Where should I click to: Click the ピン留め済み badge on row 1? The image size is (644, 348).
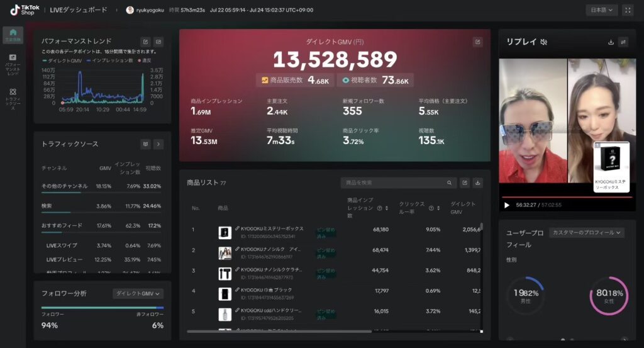pyautogui.click(x=326, y=233)
